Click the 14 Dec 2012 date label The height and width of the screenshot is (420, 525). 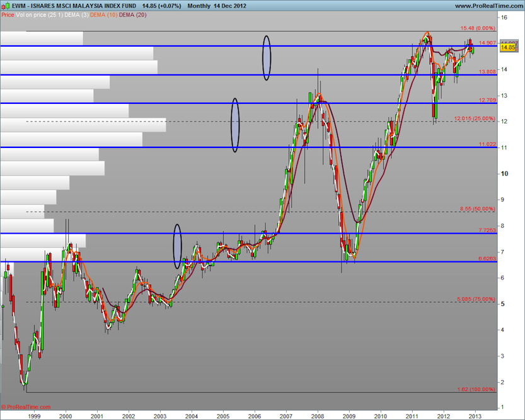click(229, 6)
